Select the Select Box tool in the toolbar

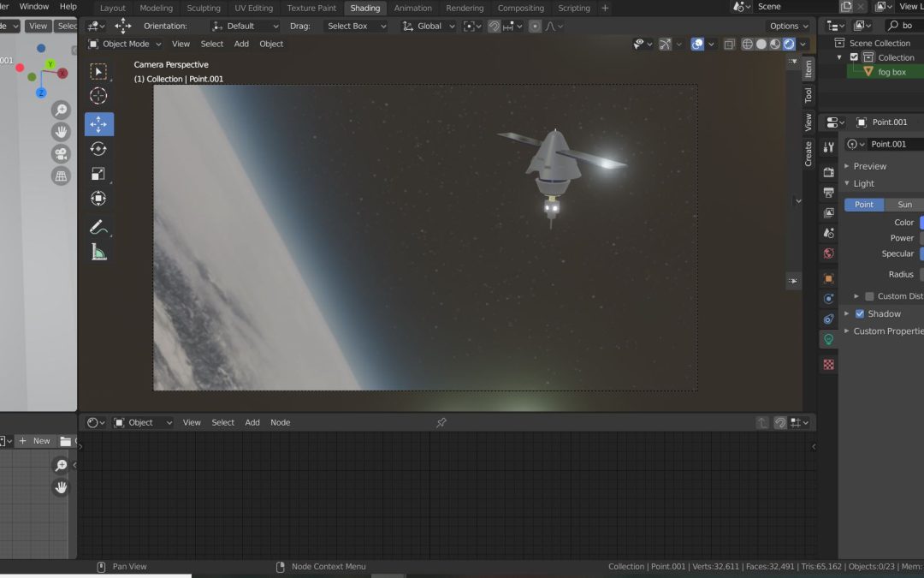point(98,71)
